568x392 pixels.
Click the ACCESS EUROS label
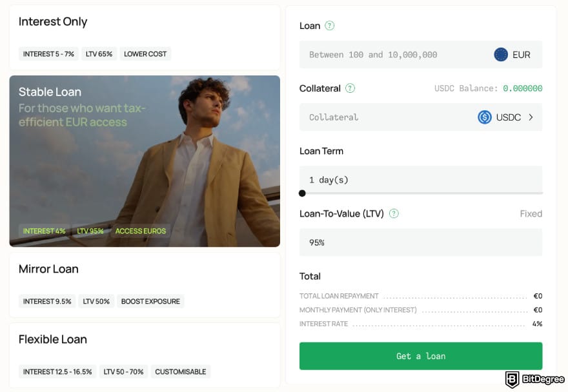(141, 231)
